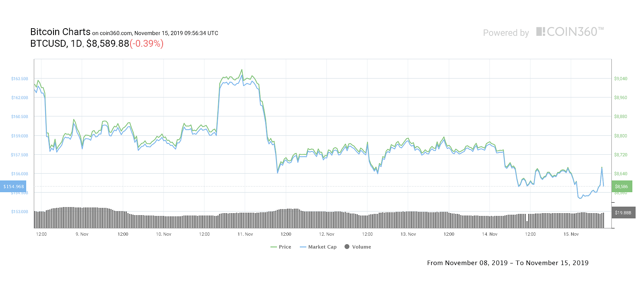Click the date range caption below chart
The image size is (644, 282).
(x=508, y=263)
